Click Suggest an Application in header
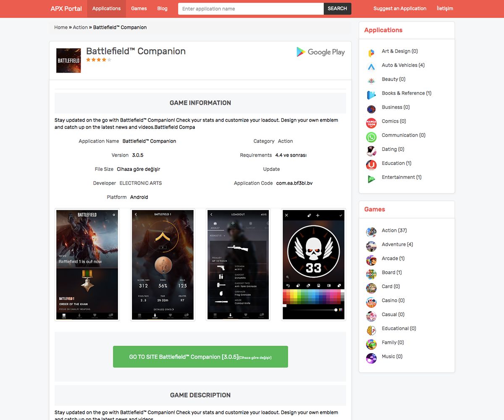 pos(400,8)
